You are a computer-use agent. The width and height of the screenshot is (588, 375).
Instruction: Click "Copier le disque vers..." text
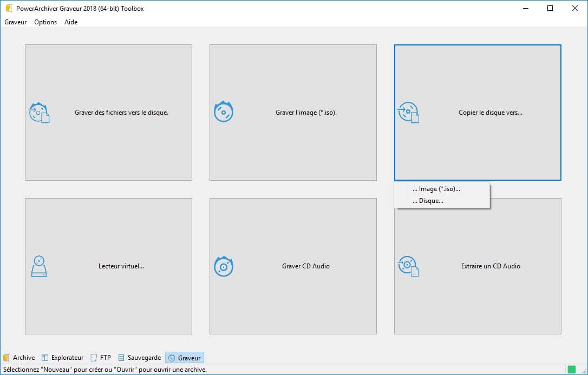(490, 113)
